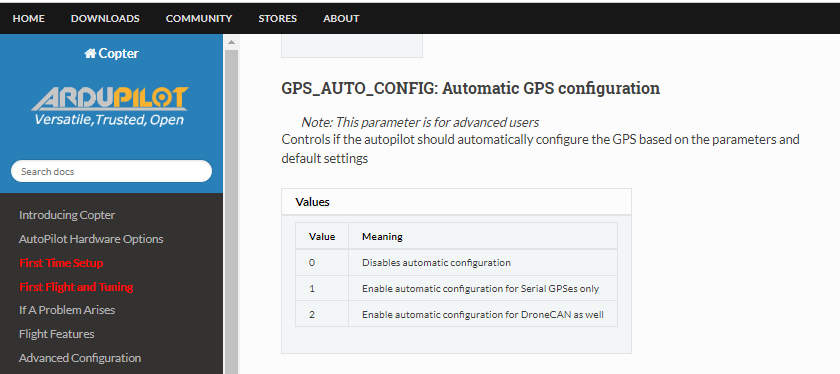This screenshot has width=840, height=374.
Task: Open AutoPilot Hardware Options in the sidebar
Action: click(91, 239)
